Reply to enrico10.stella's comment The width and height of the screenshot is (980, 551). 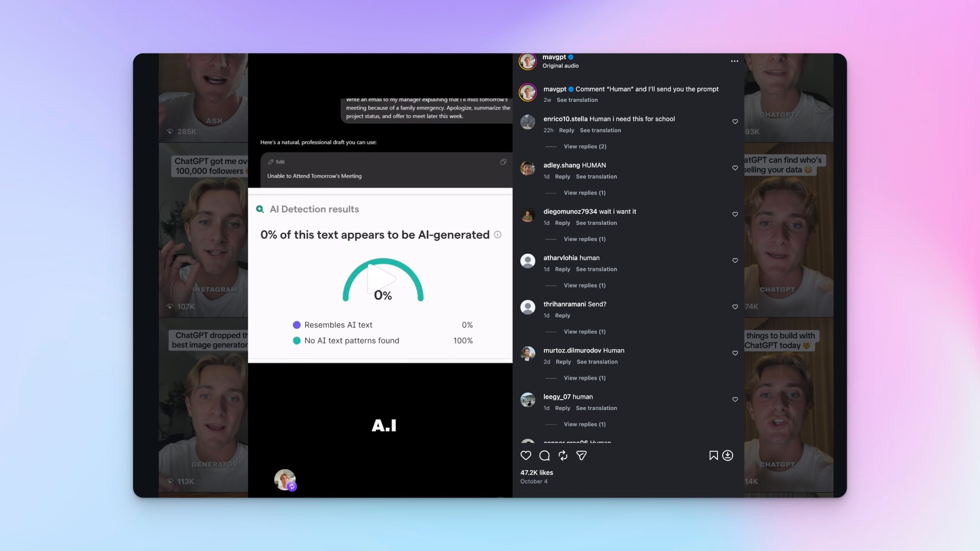tap(566, 130)
